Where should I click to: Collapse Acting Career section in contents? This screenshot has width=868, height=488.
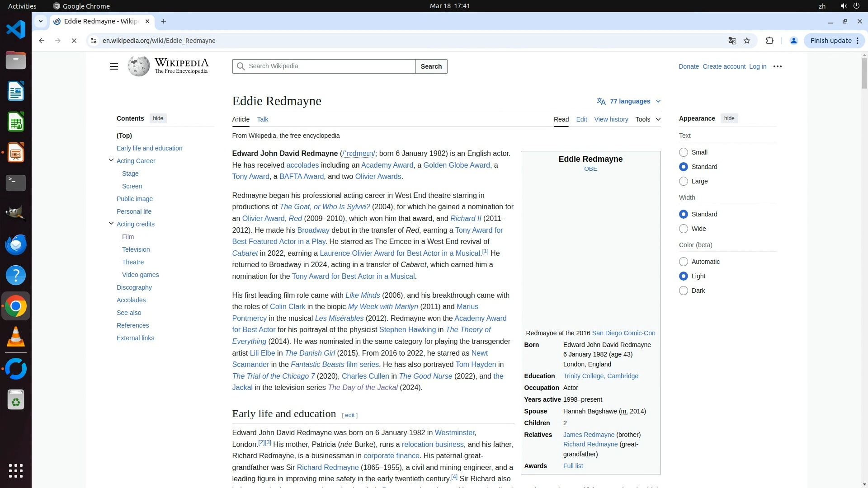coord(111,160)
